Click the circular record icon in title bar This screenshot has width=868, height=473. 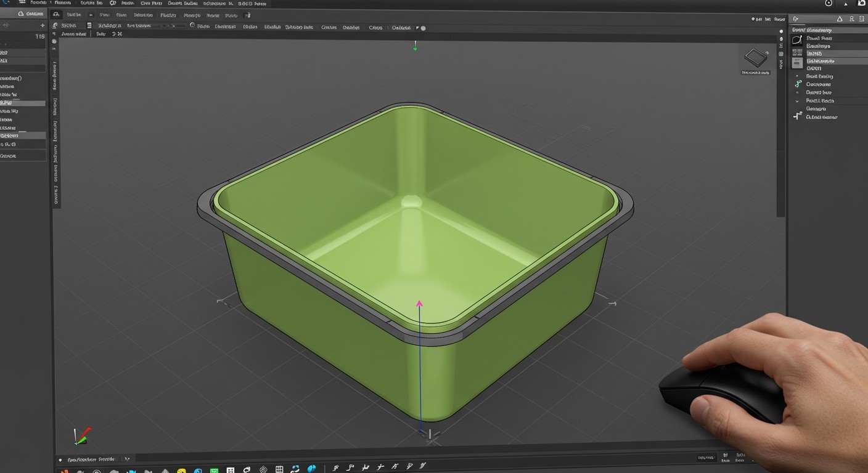tap(829, 4)
